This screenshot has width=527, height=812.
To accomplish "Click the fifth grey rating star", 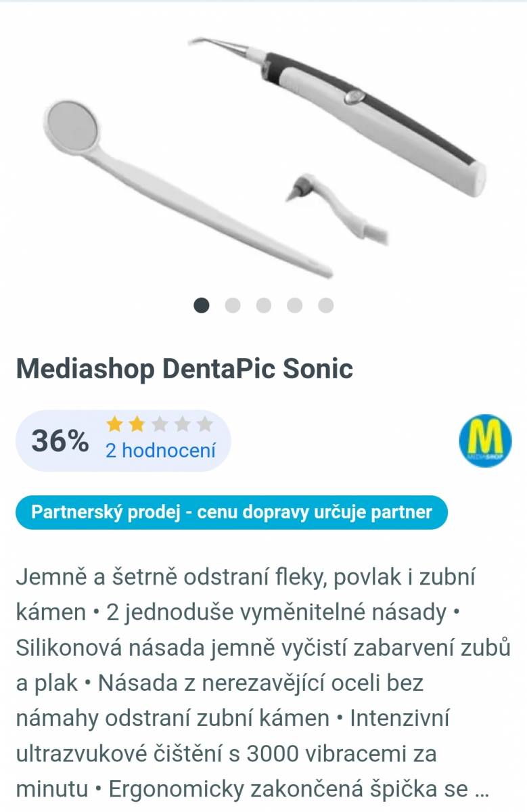I will coord(204,425).
